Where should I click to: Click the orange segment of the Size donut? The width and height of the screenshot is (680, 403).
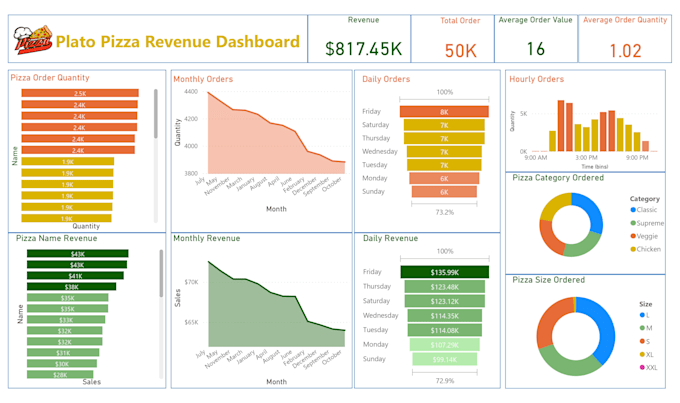click(549, 318)
